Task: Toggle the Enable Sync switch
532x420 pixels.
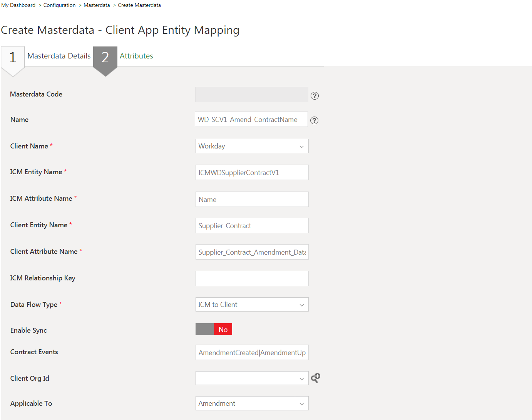Action: point(214,329)
